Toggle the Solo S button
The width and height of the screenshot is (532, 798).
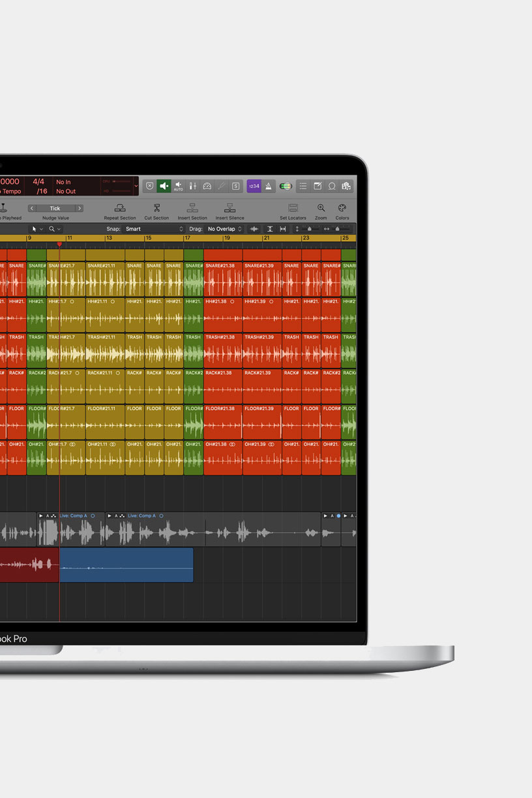[235, 186]
